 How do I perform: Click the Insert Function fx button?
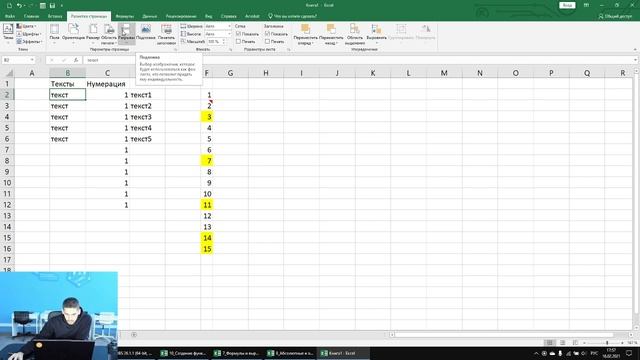point(76,60)
